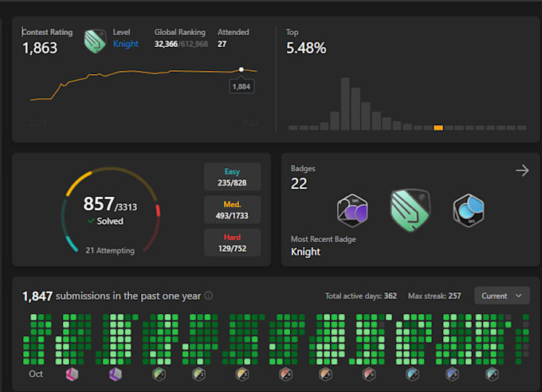Select the large green Knight badge
Image resolution: width=542 pixels, height=392 pixels.
[410, 210]
